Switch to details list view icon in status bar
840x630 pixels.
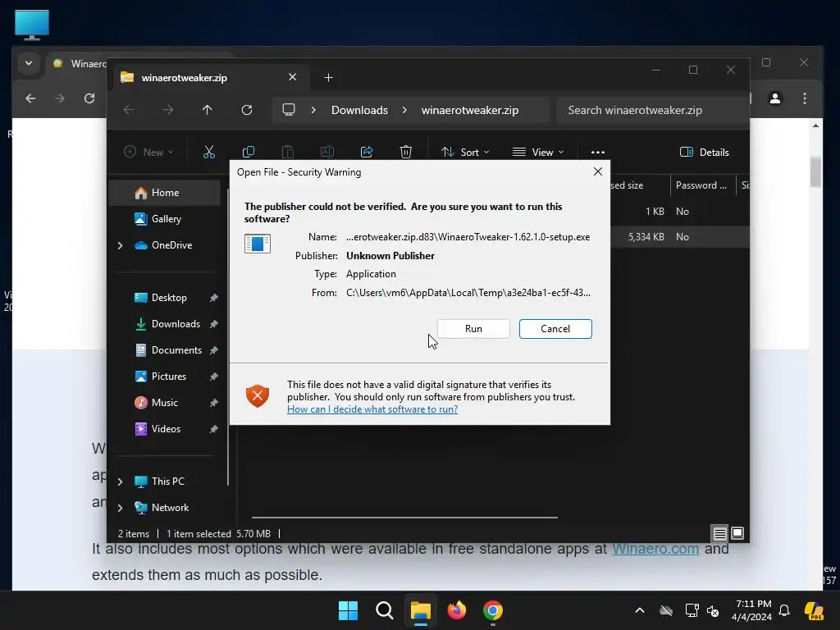pyautogui.click(x=719, y=533)
